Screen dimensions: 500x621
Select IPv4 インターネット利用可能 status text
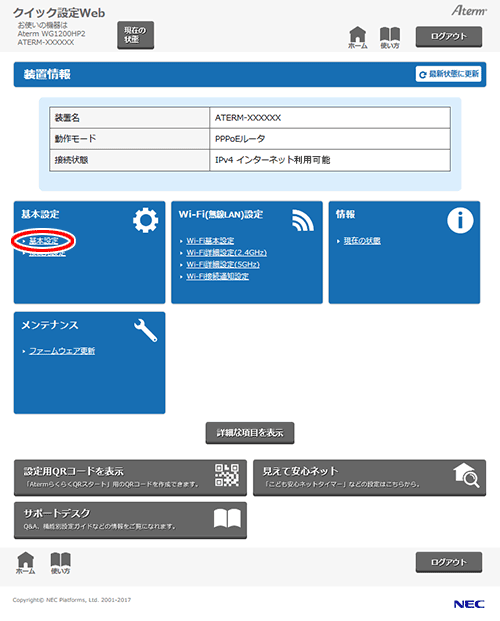[x=272, y=160]
